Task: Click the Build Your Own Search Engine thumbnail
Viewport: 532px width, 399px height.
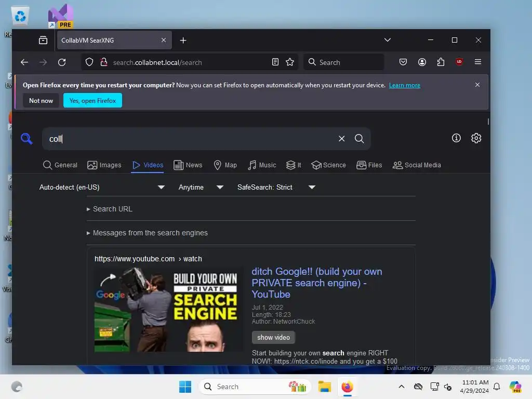Action: point(169,310)
